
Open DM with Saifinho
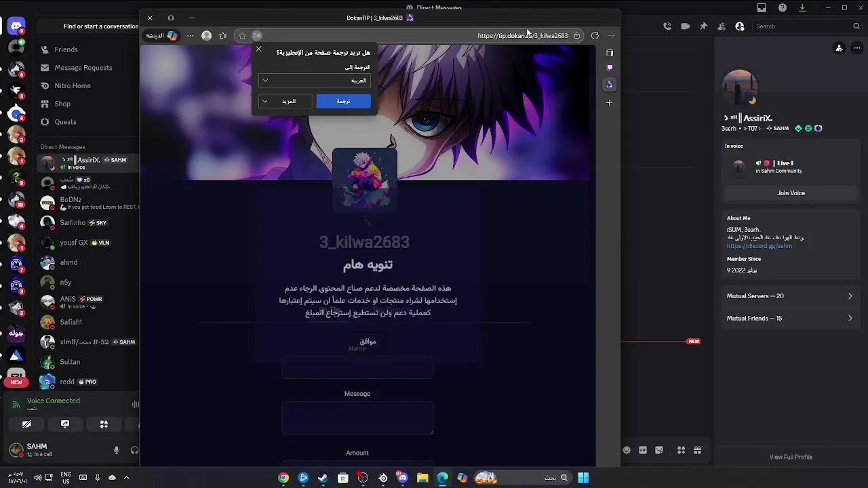[87, 222]
